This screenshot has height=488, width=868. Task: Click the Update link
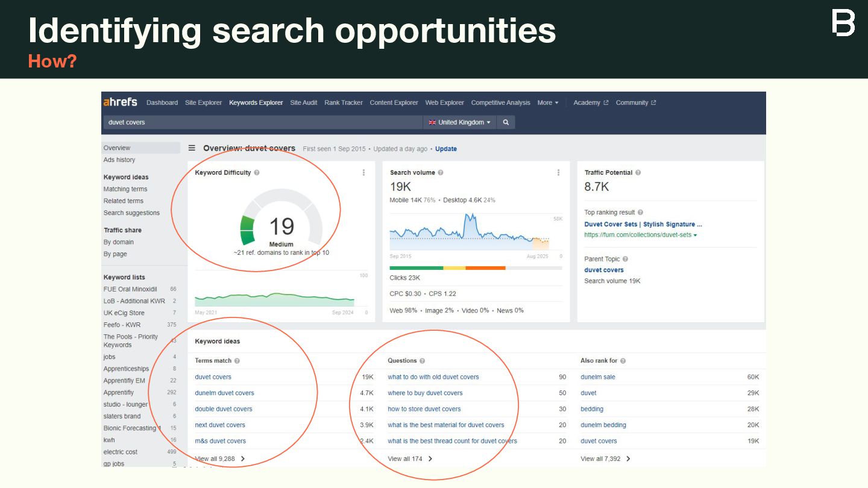[446, 149]
